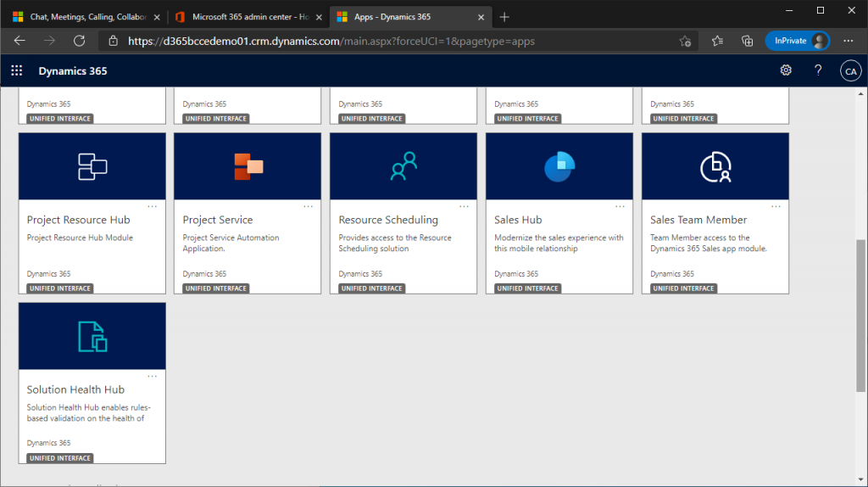This screenshot has width=868, height=487.
Task: Click Unified Interface badge on Project Service
Action: 216,288
